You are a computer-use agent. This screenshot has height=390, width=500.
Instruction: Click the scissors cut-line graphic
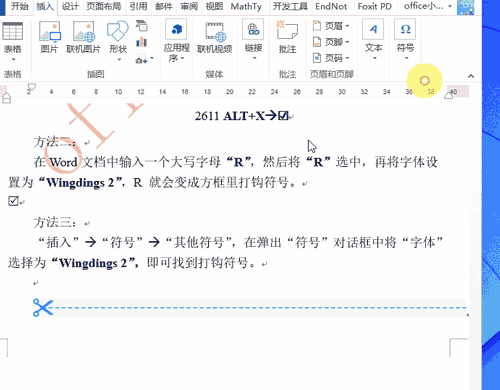click(43, 307)
